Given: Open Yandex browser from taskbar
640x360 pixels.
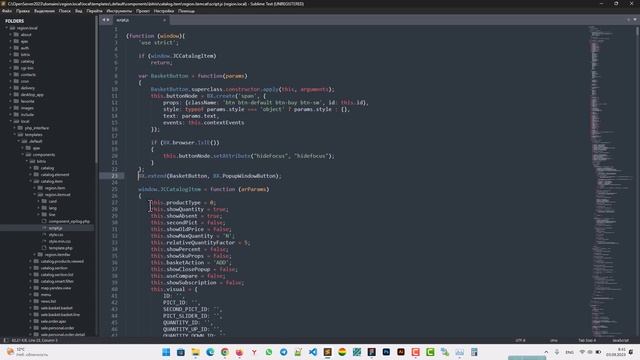Looking at the screenshot, I should [x=254, y=352].
